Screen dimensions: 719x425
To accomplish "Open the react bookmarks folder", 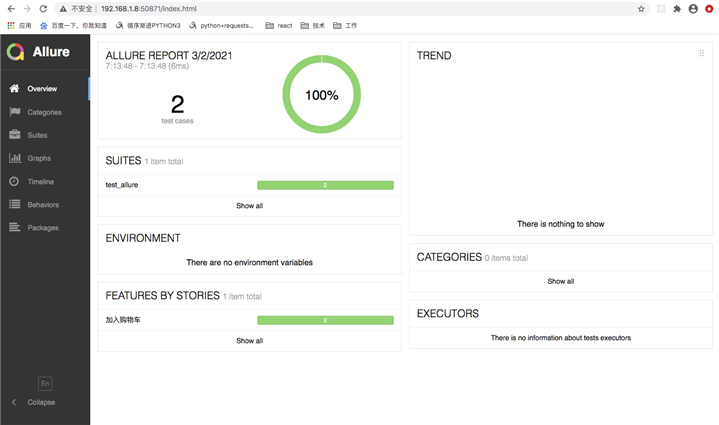I will pyautogui.click(x=279, y=26).
